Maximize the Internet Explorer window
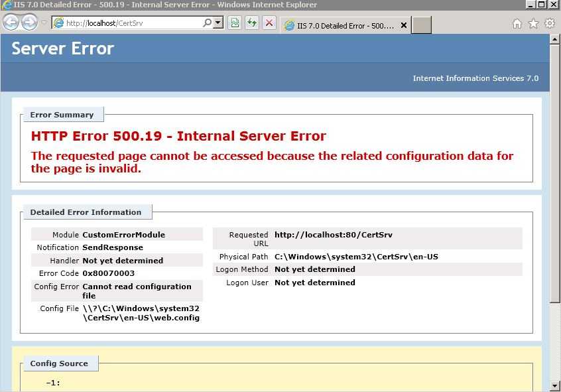 [x=542, y=5]
